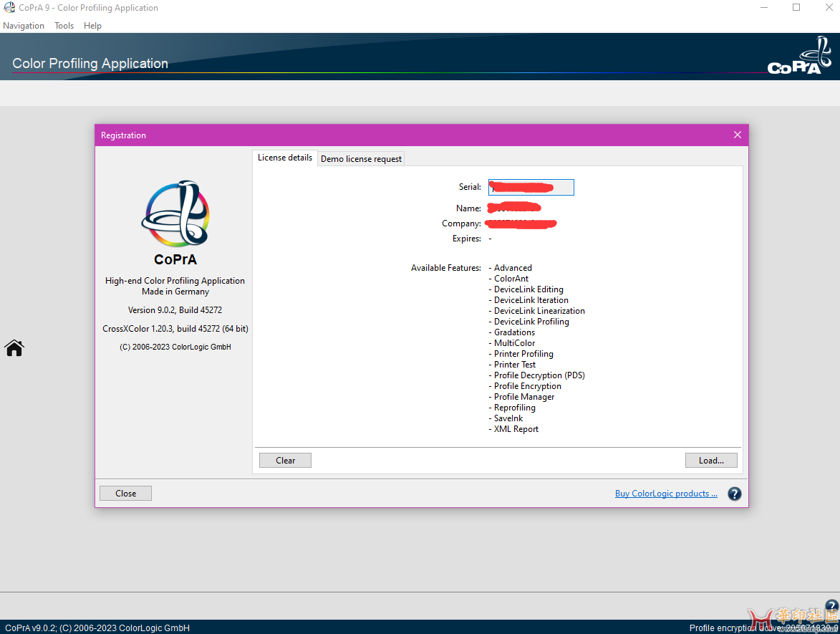This screenshot has width=840, height=634.
Task: Open the Tools menu
Action: click(x=64, y=26)
